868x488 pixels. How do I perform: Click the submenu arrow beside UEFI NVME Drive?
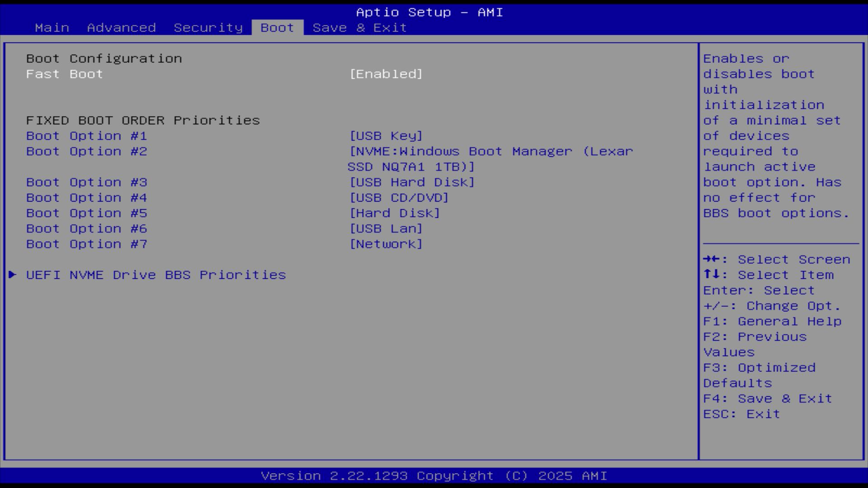click(x=12, y=275)
